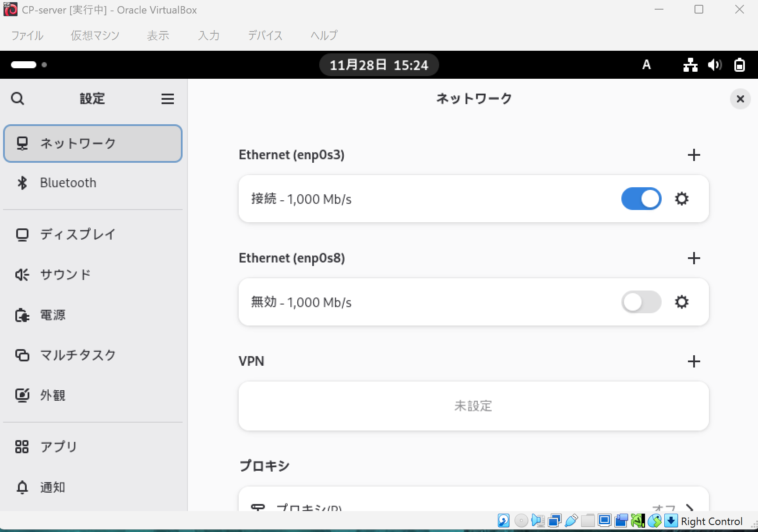758x532 pixels.
Task: Open the 仮想マシン menu
Action: [95, 35]
